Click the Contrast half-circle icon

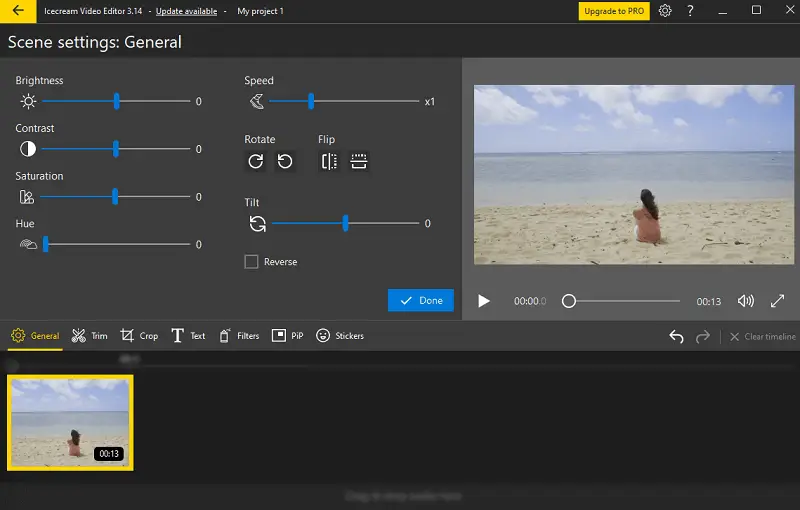(x=28, y=149)
